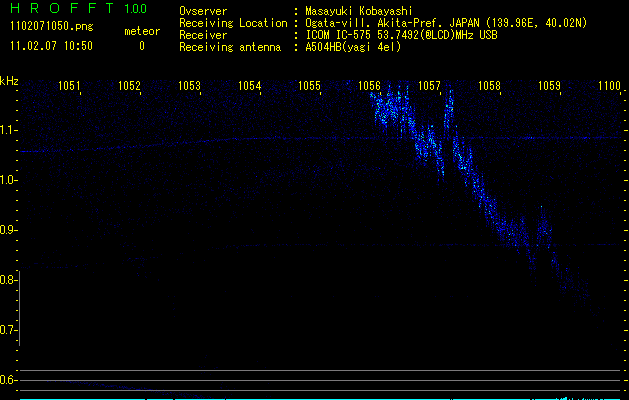Click the 0.6 kHz frequency axis label
The image size is (629, 400).
[8, 380]
